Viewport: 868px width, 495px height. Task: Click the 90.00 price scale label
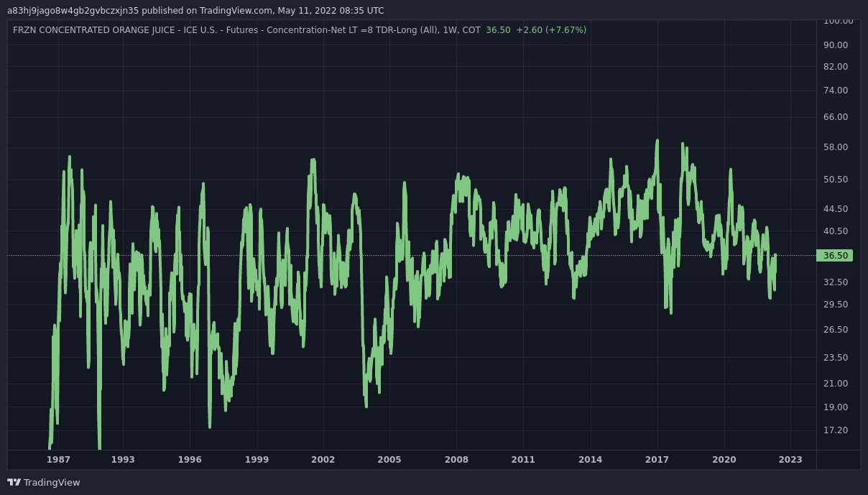[836, 45]
